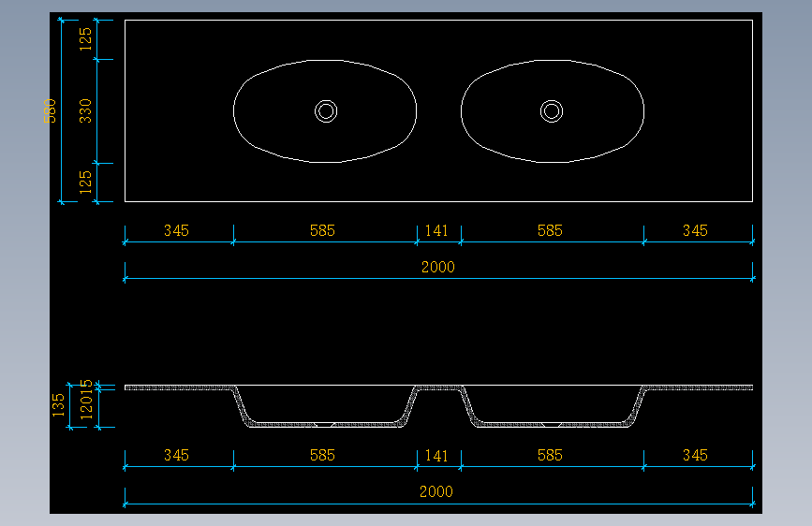
Task: Click the right 585 dimension under the section view
Action: coord(550,455)
